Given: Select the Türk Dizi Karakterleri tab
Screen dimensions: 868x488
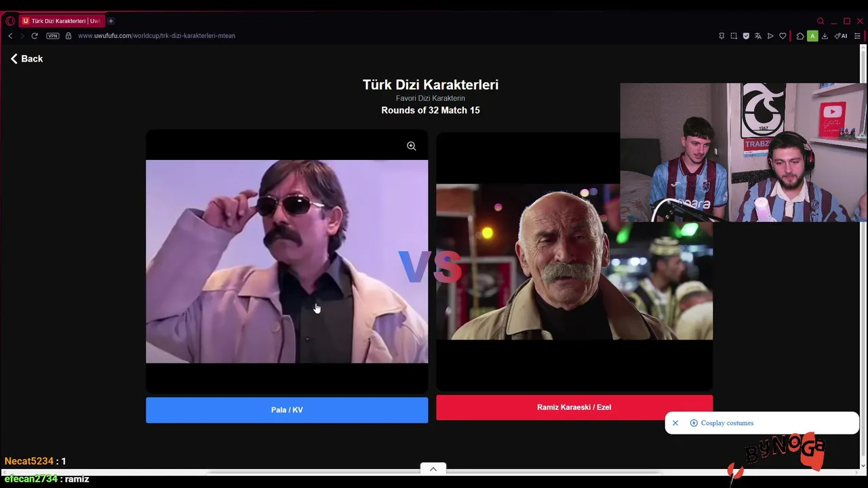Looking at the screenshot, I should tap(61, 21).
